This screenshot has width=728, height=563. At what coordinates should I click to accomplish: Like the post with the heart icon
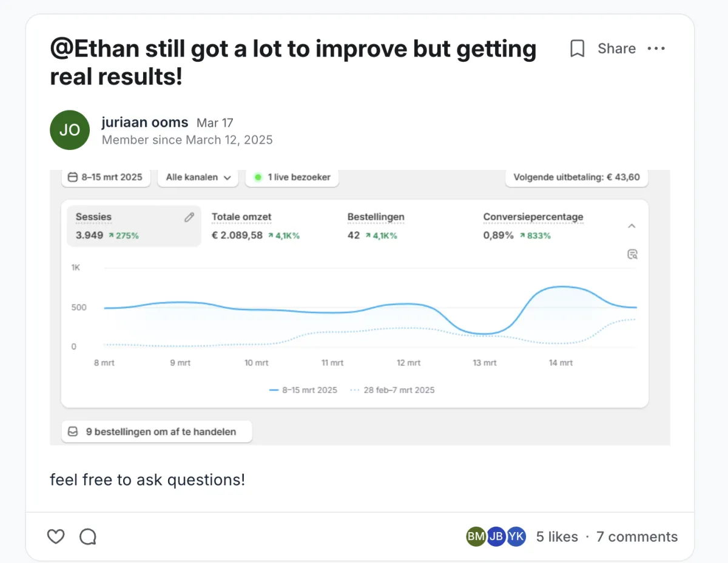[x=56, y=536]
